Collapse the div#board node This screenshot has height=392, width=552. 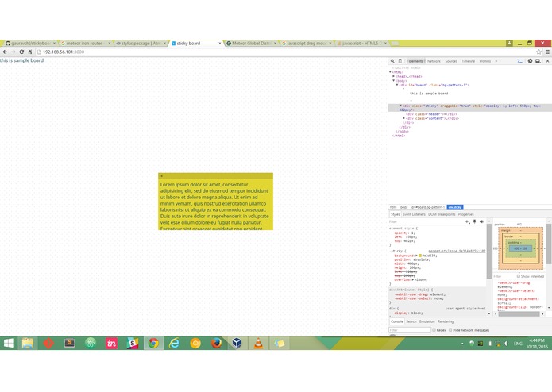397,85
